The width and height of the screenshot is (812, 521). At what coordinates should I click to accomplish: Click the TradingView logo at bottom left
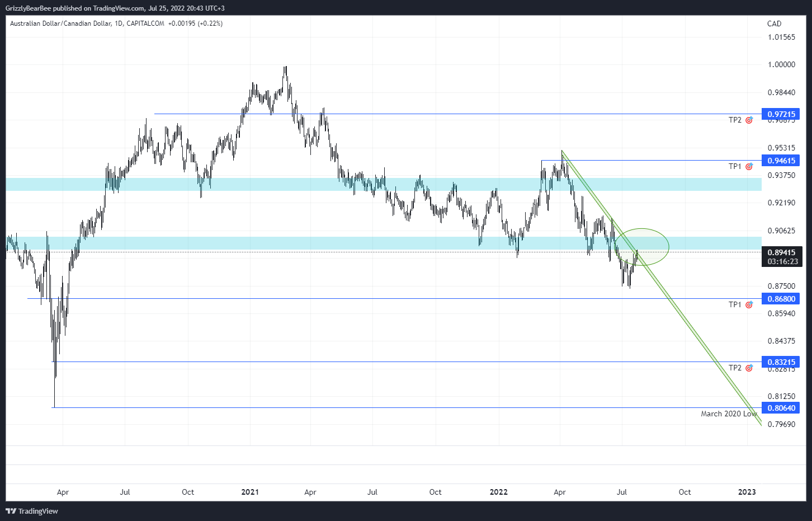pos(32,511)
